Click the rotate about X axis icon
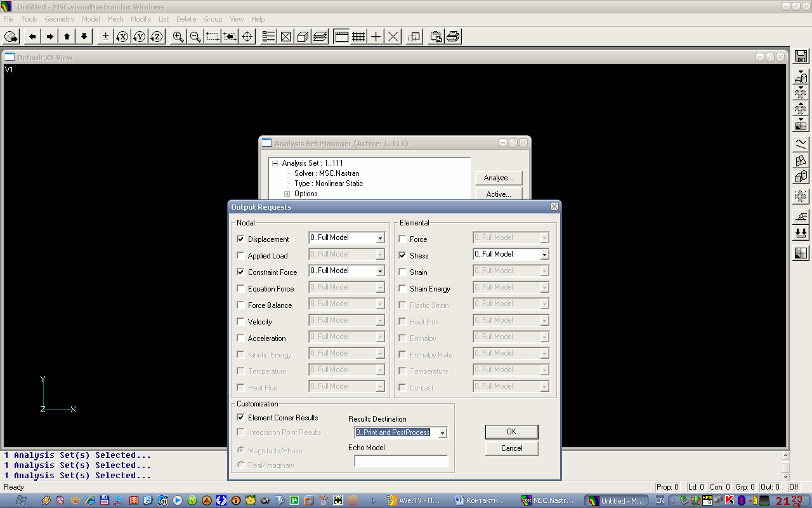 pyautogui.click(x=122, y=37)
